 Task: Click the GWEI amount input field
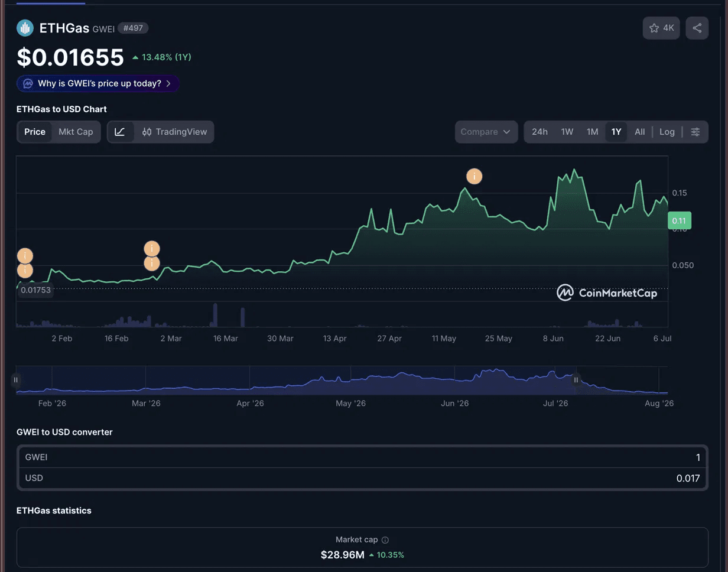click(363, 457)
